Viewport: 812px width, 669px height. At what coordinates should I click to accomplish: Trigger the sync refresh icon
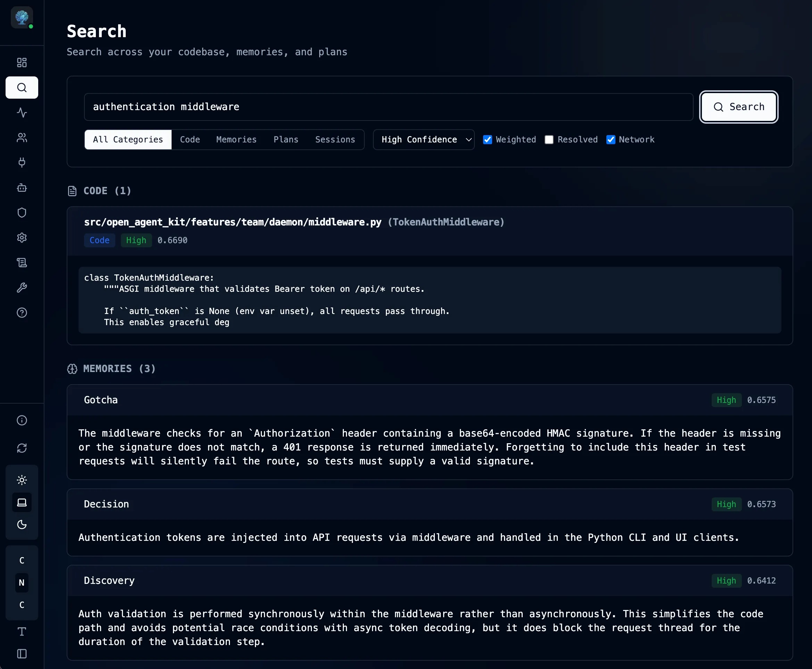coord(22,448)
